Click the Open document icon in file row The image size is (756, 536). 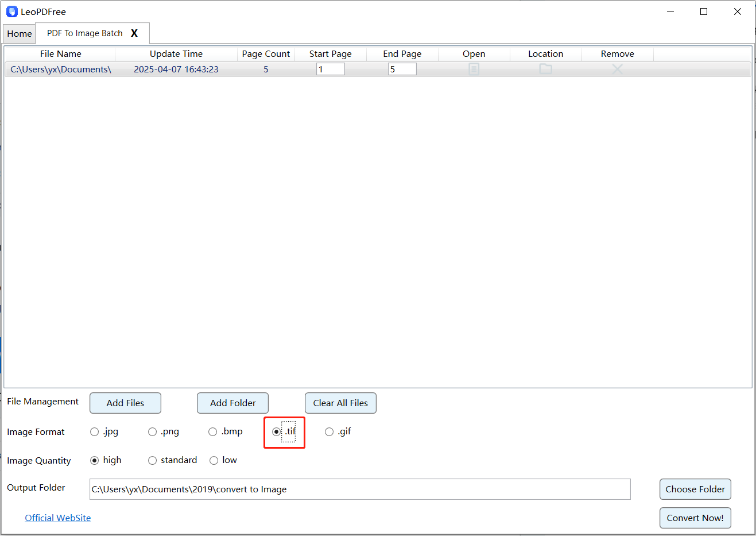pyautogui.click(x=474, y=69)
